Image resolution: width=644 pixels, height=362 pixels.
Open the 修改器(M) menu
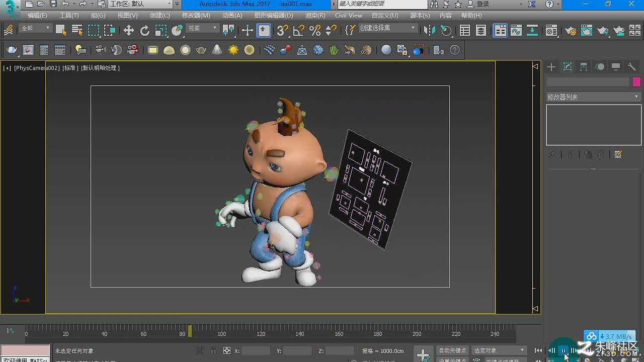196,16
